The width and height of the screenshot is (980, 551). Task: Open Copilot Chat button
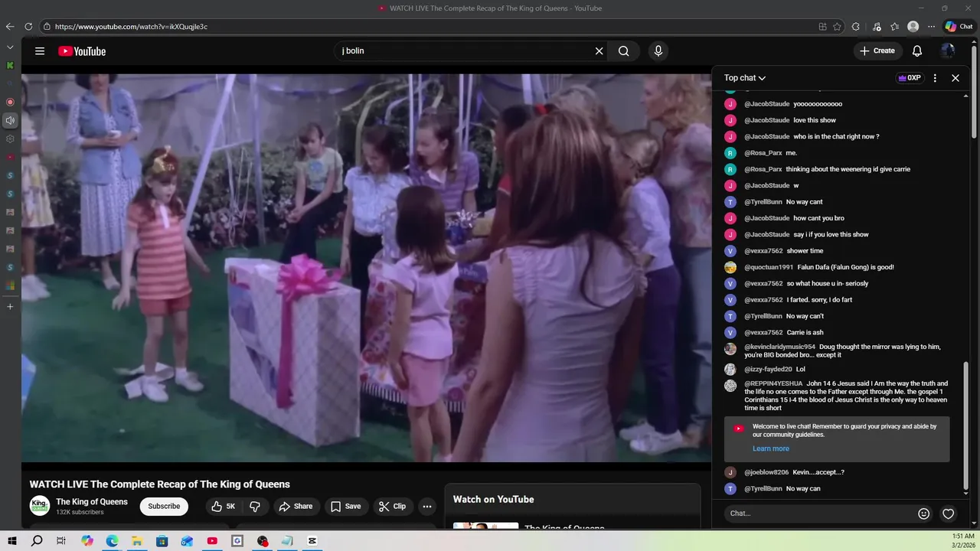(x=959, y=27)
